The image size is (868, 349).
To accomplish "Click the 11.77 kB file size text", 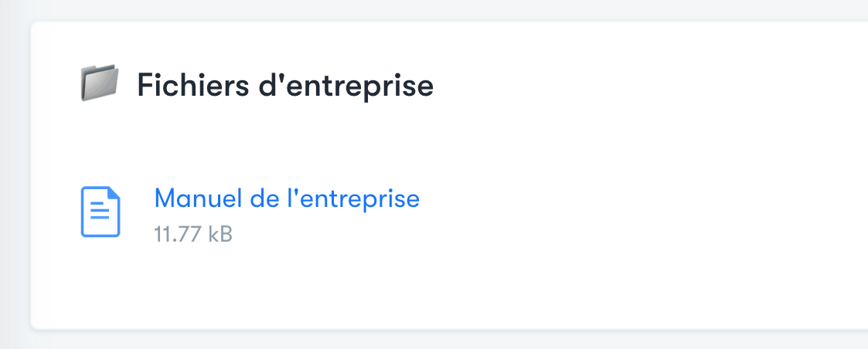I will tap(193, 233).
